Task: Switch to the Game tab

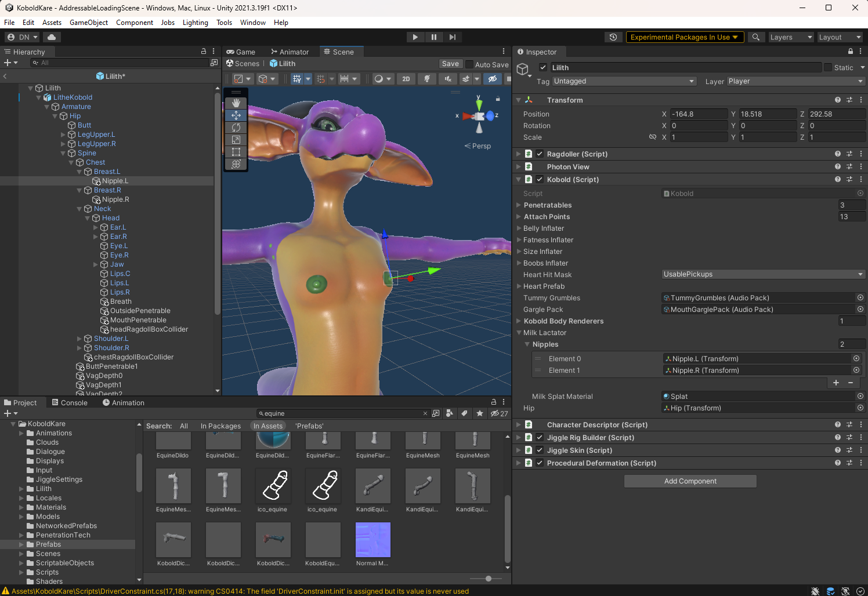Action: pos(241,52)
